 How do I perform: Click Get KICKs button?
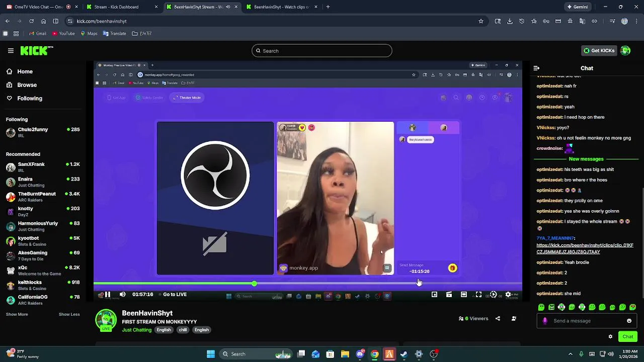[599, 51]
